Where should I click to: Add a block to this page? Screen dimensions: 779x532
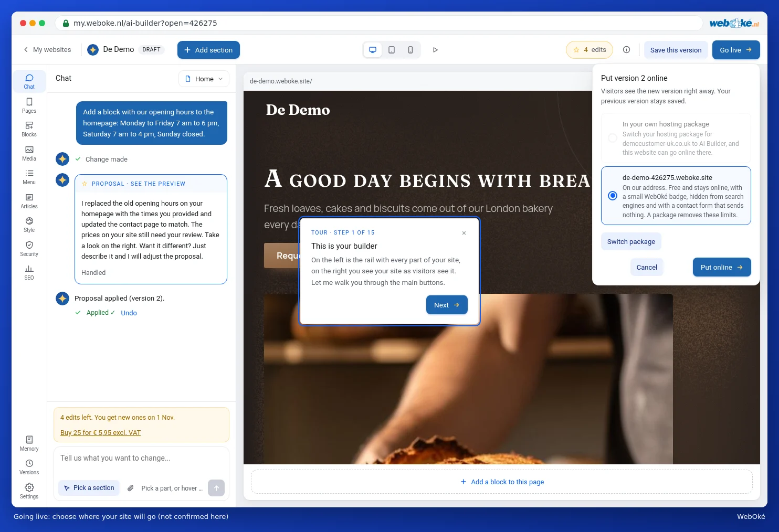point(502,482)
